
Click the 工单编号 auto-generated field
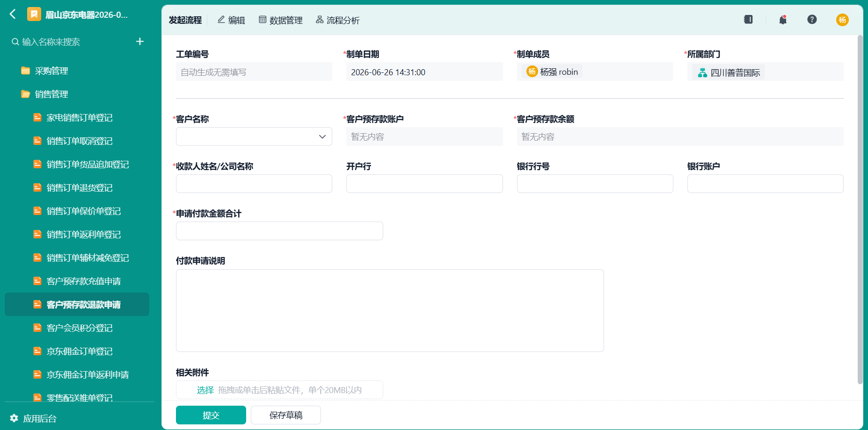coord(254,72)
